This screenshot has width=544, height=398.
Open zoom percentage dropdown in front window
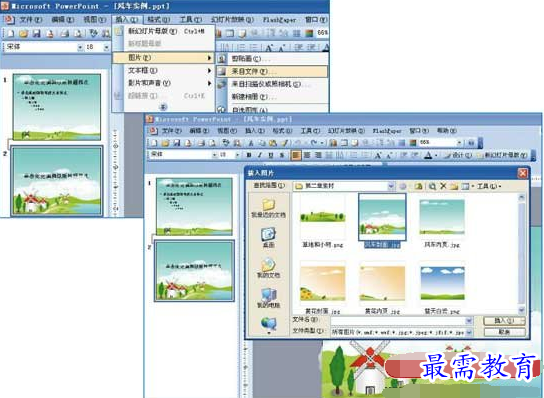coord(459,143)
